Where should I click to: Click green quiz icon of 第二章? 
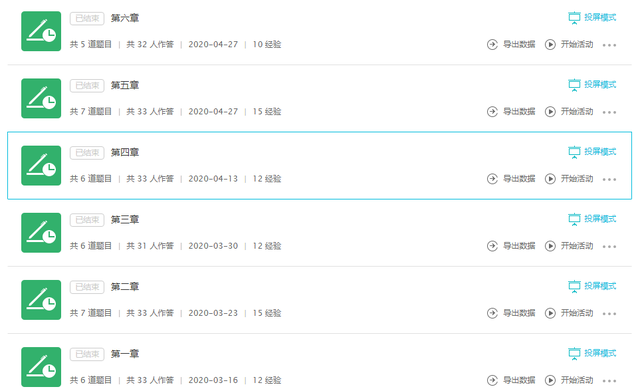click(x=41, y=300)
